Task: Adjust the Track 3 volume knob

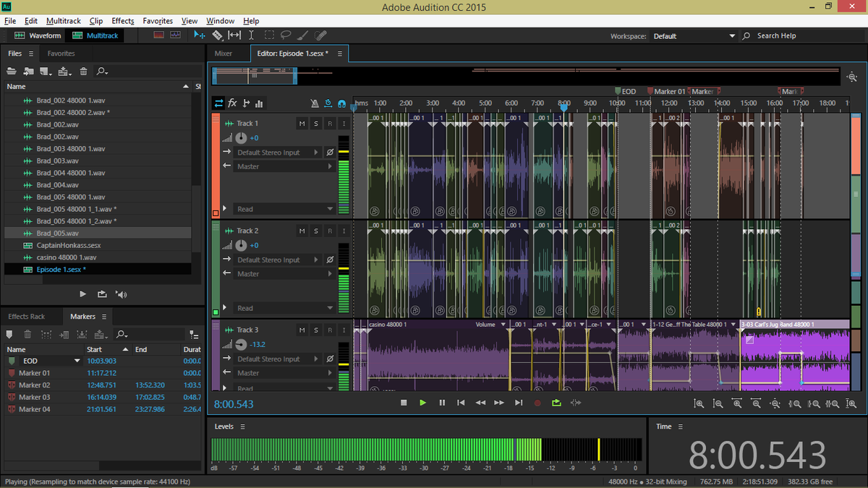Action: [241, 344]
